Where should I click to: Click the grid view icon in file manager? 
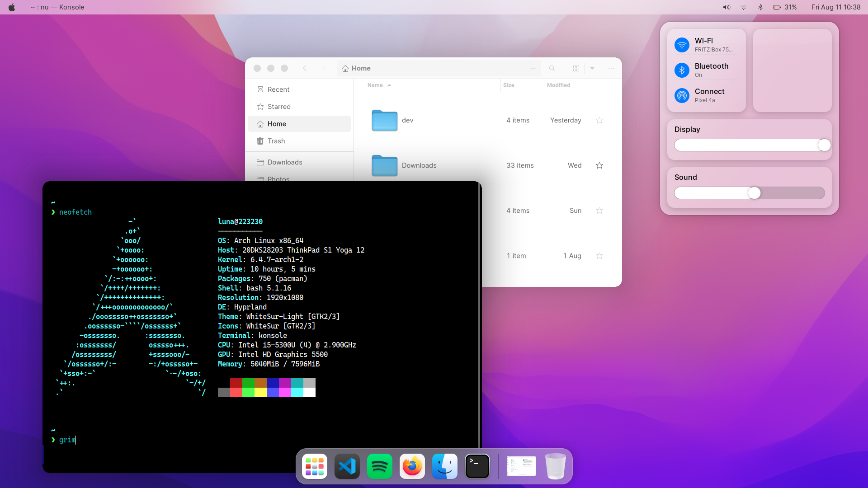tap(576, 68)
